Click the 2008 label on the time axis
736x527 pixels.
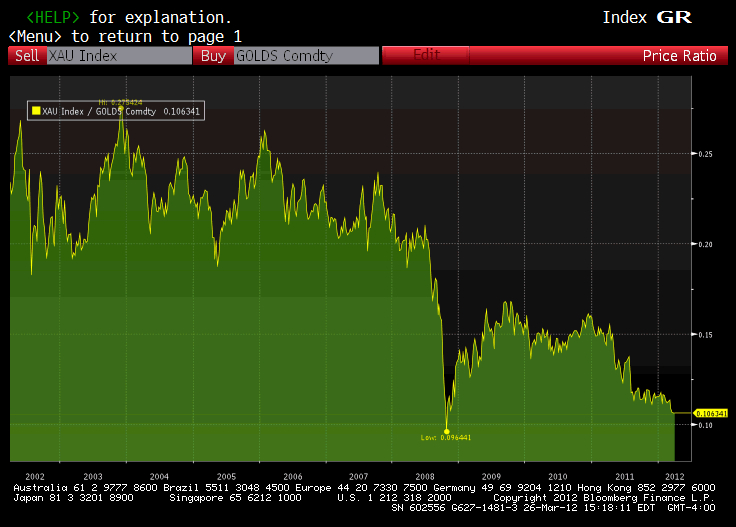425,476
